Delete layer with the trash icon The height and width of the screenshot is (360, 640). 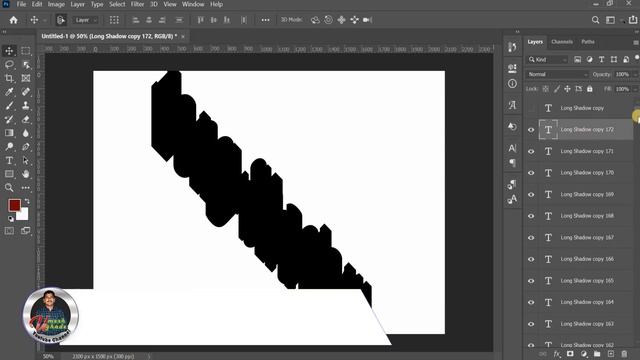point(624,354)
